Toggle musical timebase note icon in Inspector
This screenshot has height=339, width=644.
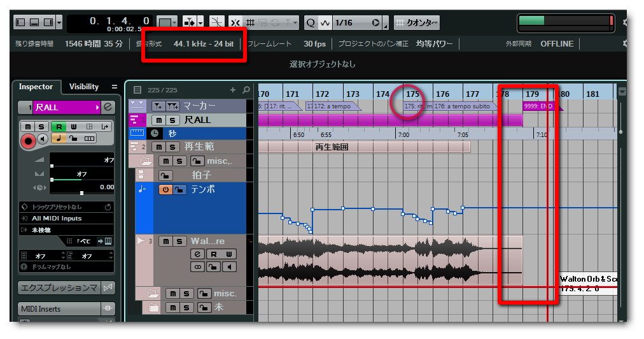[x=59, y=138]
